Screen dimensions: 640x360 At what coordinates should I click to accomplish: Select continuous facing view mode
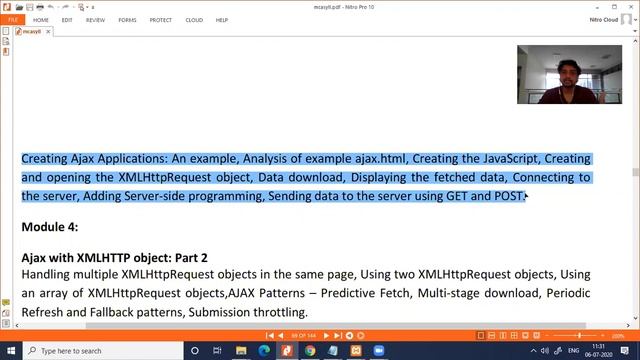[x=514, y=336]
